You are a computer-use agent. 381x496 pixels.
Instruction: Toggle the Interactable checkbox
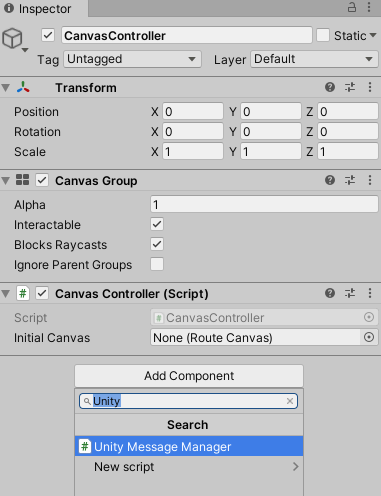[x=157, y=224]
